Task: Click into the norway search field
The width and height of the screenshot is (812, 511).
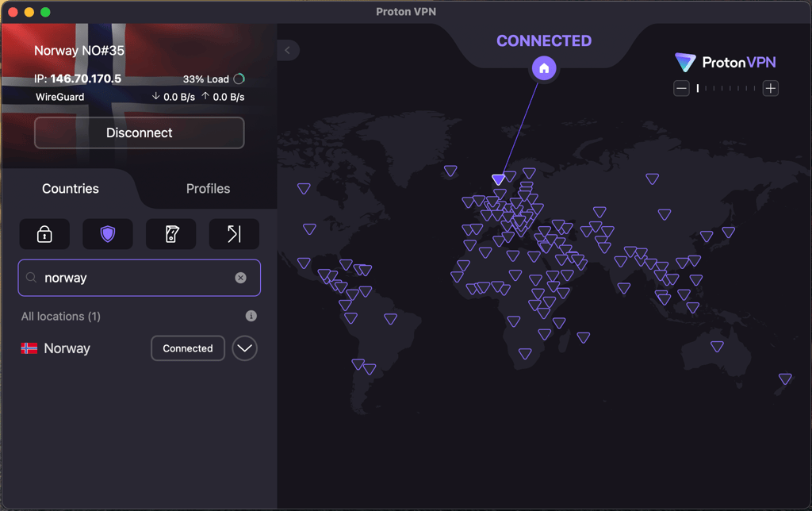Action: tap(139, 278)
